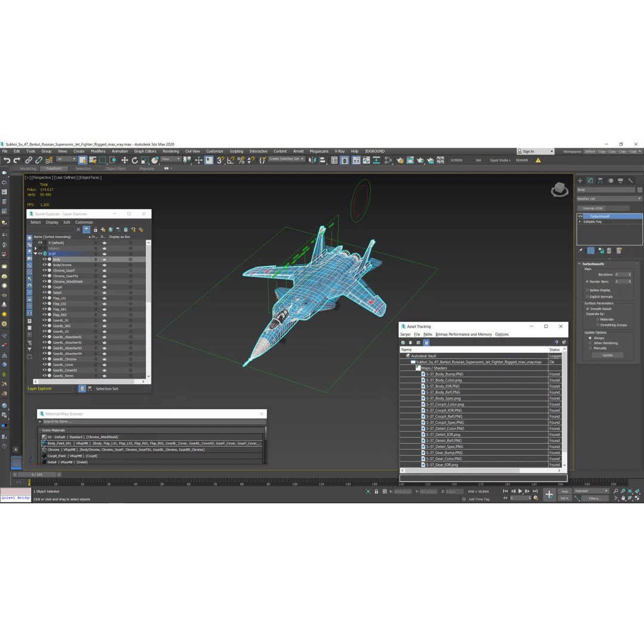The image size is (644, 644).
Task: Open the Graph Editors menu
Action: coord(145,151)
